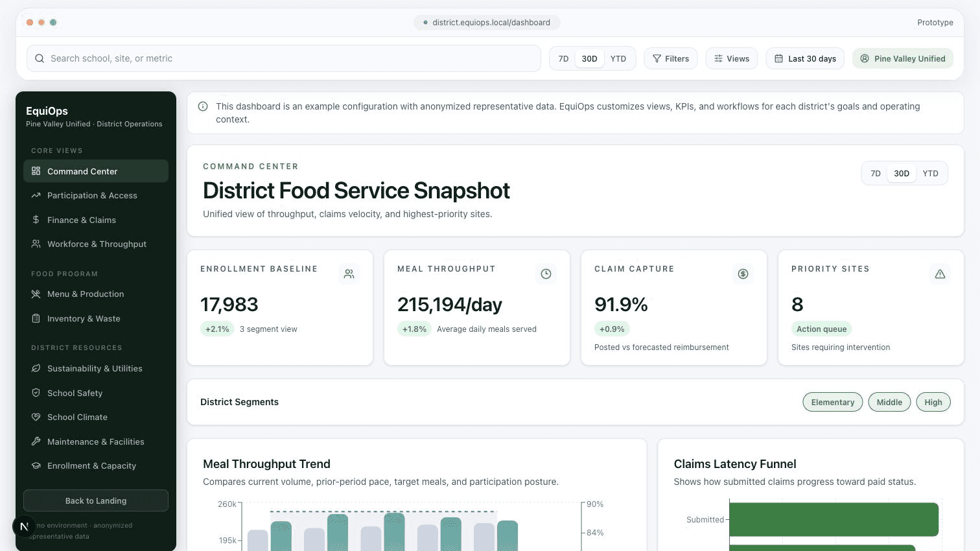Select 30D in the top toolbar range
The width and height of the screenshot is (980, 551).
point(589,58)
